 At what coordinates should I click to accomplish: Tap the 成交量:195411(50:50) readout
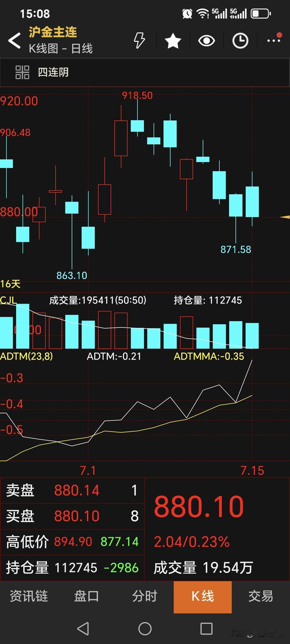point(98,300)
